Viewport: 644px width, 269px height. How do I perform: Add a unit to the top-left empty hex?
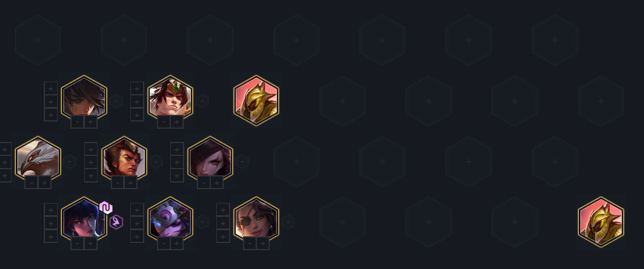38,40
